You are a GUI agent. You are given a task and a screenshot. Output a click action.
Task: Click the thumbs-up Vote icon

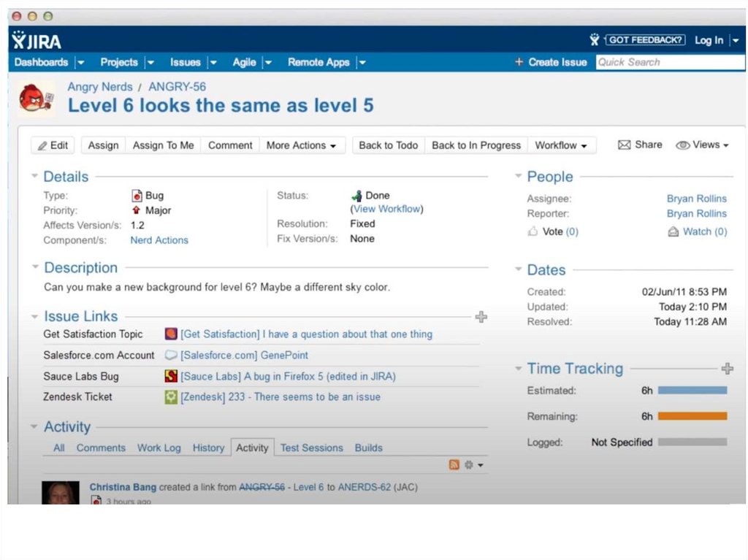[533, 231]
